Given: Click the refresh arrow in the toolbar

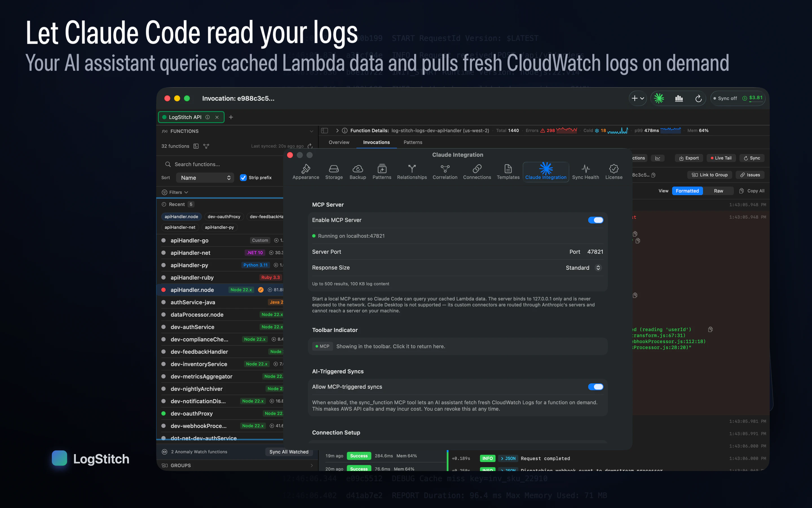Looking at the screenshot, I should [698, 98].
